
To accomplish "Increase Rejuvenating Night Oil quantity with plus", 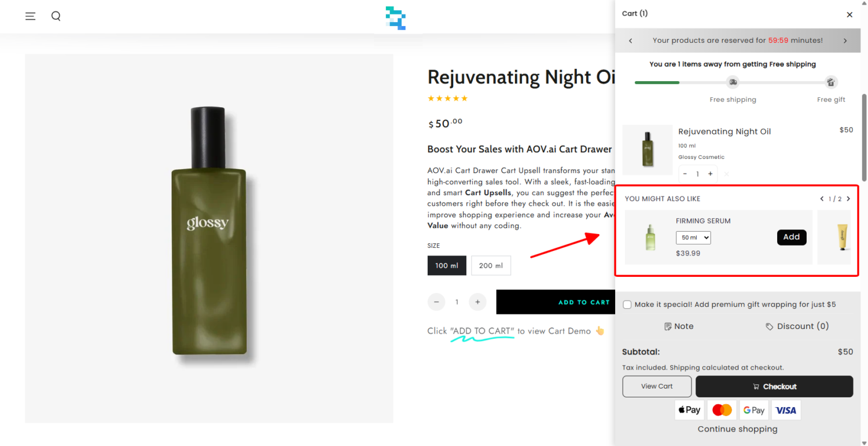I will coord(711,174).
